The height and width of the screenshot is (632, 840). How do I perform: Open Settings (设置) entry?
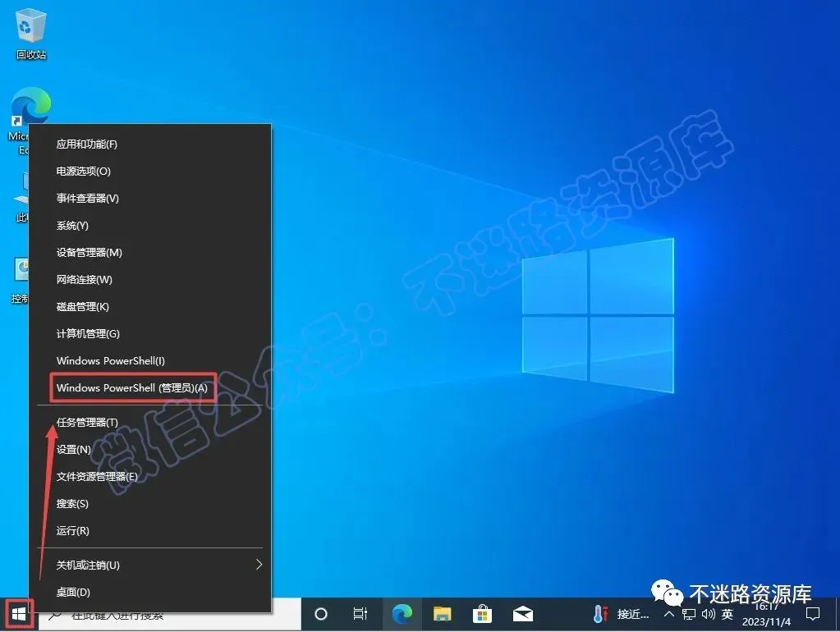click(x=150, y=449)
